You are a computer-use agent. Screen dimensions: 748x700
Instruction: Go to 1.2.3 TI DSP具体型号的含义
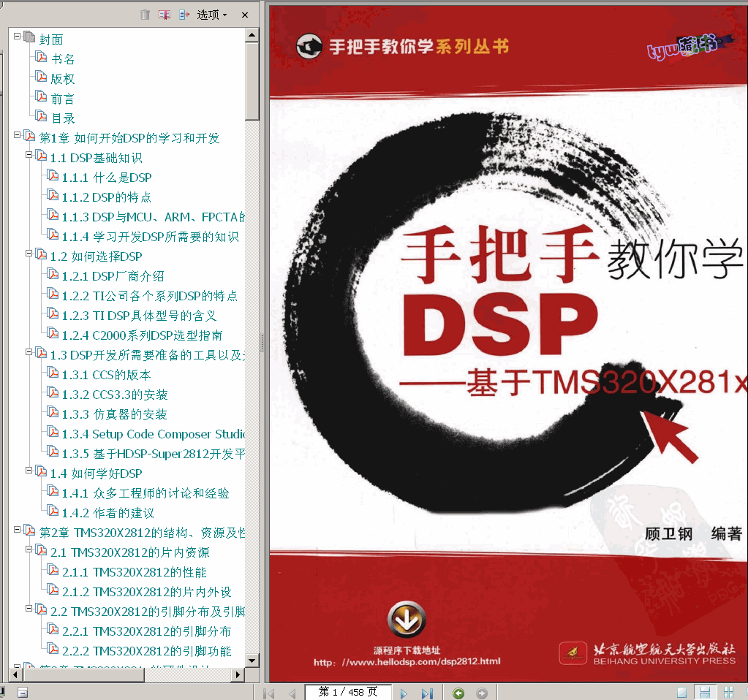pos(140,316)
